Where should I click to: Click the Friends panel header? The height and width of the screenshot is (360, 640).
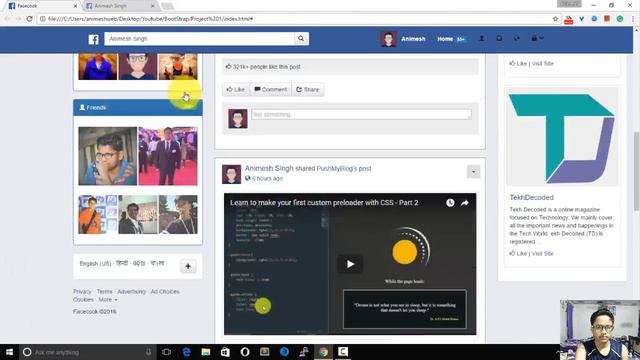click(138, 107)
